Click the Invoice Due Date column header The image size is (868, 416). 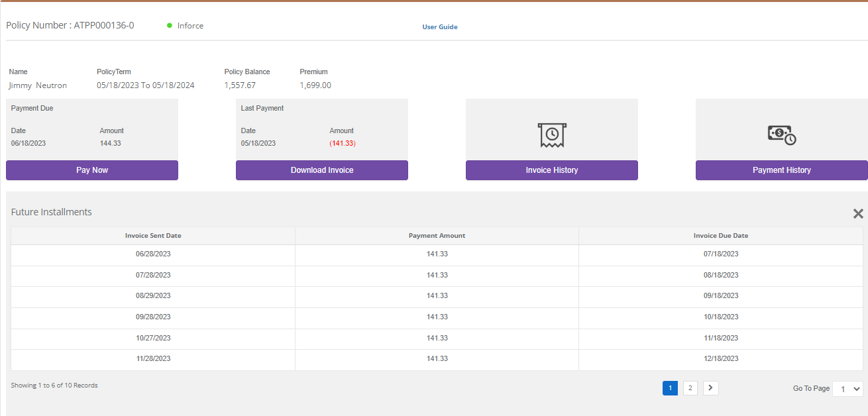(720, 236)
